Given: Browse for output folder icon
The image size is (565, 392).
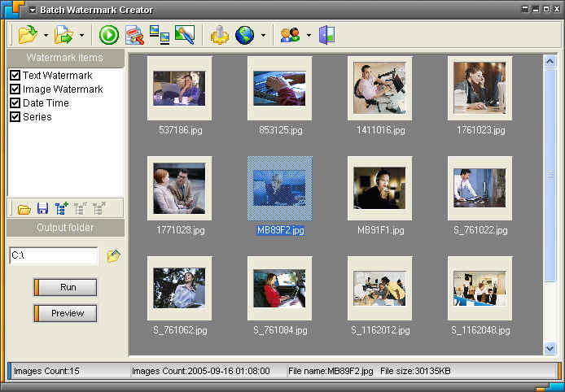Looking at the screenshot, I should [113, 256].
